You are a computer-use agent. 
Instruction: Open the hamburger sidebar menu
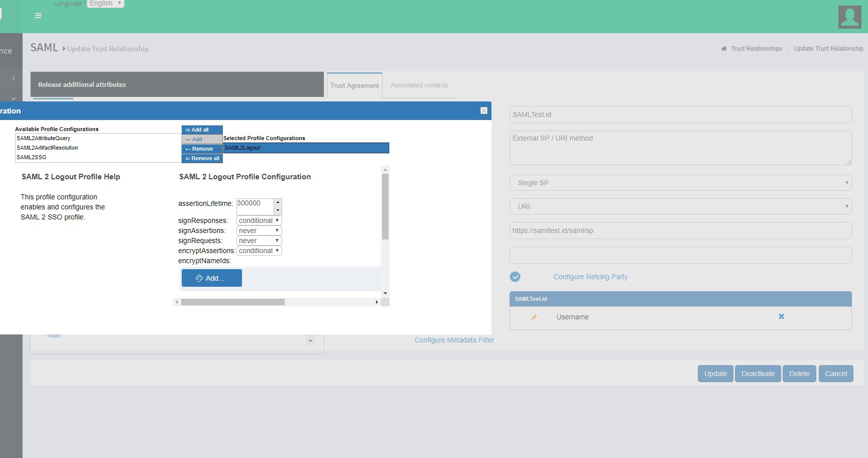[x=38, y=16]
